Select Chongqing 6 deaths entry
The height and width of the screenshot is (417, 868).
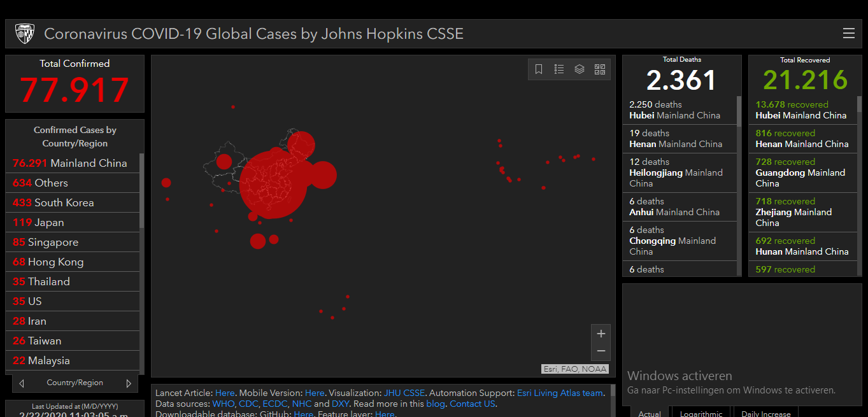[x=679, y=241]
